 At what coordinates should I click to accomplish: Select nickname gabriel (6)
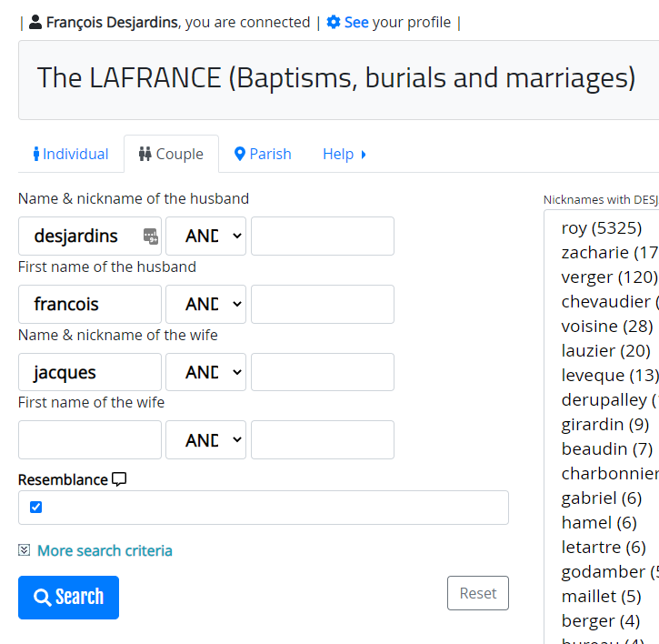click(x=602, y=498)
